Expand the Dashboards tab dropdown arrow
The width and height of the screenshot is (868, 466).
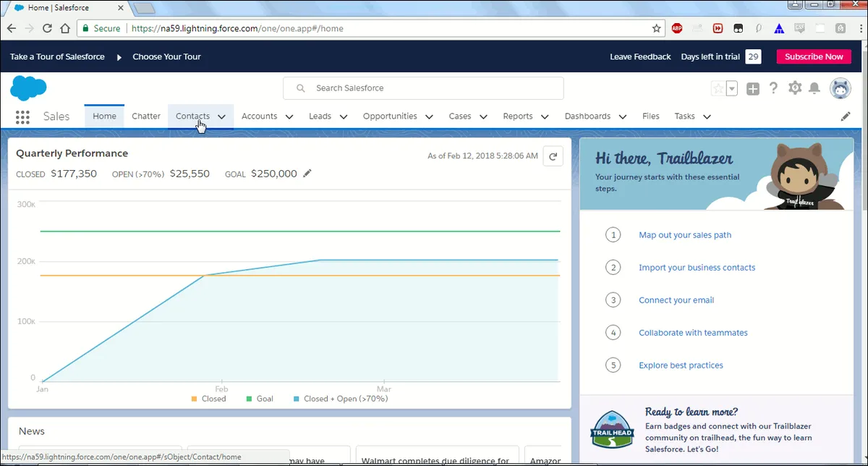(x=623, y=116)
